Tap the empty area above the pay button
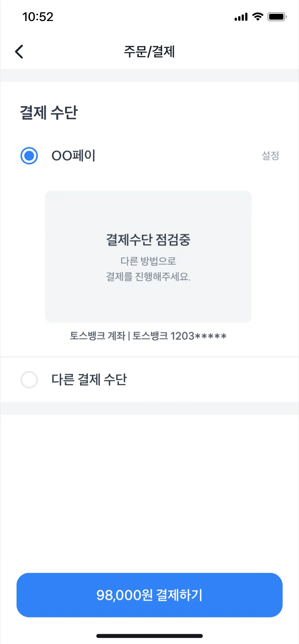The image size is (299, 644). click(x=149, y=491)
